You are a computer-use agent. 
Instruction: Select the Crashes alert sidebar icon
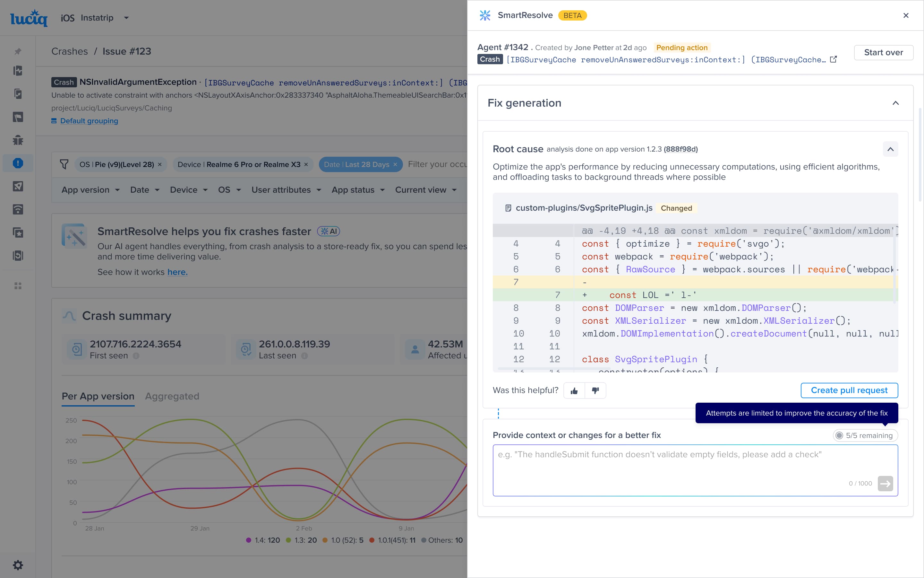[x=18, y=163]
